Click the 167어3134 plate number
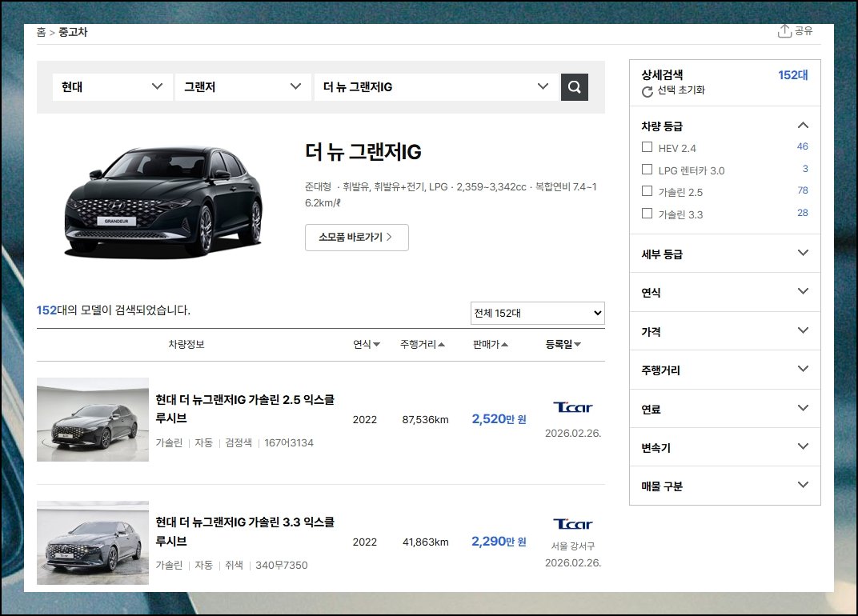This screenshot has height=616, width=858. pyautogui.click(x=289, y=442)
